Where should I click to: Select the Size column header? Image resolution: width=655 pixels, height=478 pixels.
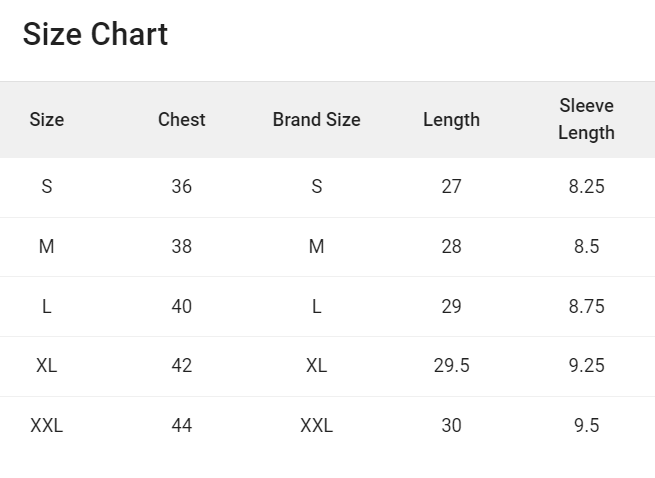[47, 120]
